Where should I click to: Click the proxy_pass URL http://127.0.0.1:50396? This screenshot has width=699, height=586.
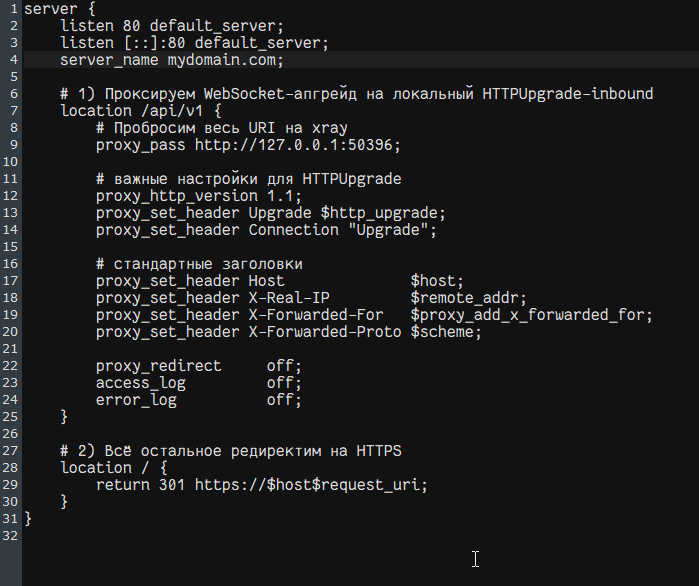click(293, 145)
